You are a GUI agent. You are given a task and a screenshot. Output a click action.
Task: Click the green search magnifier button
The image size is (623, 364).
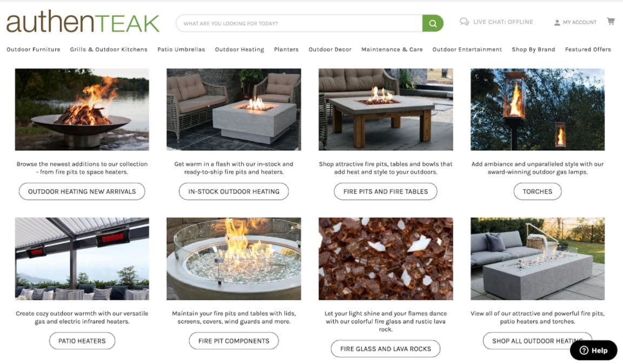coord(433,23)
